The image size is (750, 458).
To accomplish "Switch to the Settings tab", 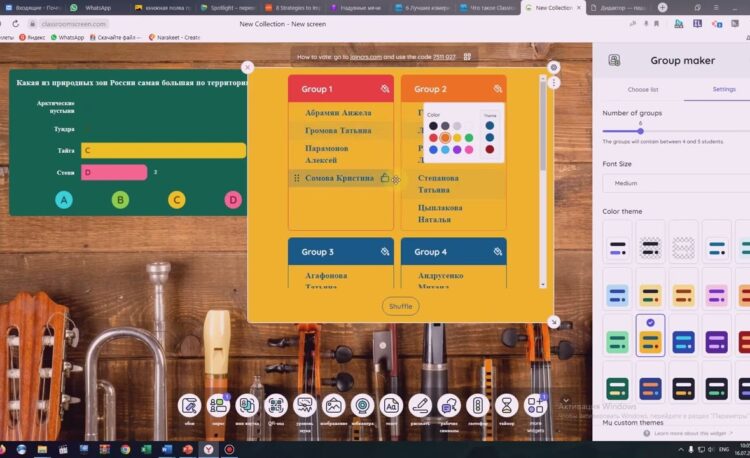I will (723, 90).
